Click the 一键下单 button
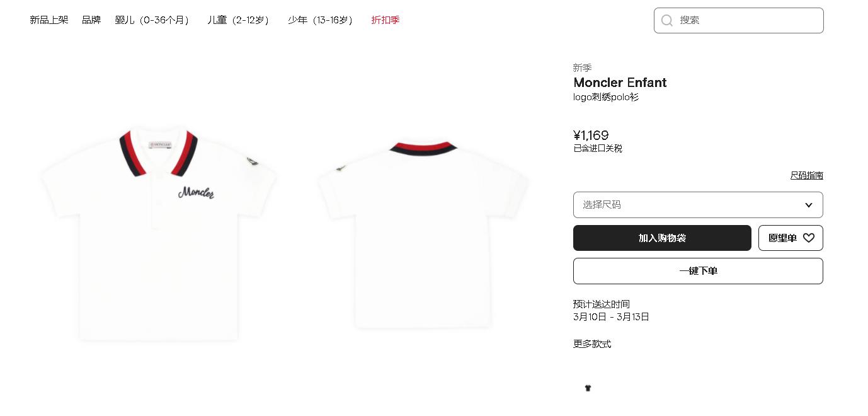The height and width of the screenshot is (416, 868). point(698,271)
